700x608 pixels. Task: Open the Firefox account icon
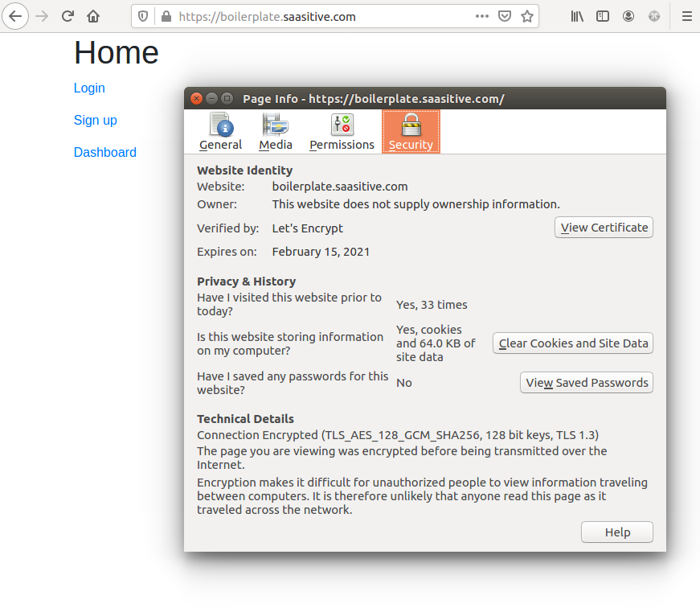click(x=628, y=16)
